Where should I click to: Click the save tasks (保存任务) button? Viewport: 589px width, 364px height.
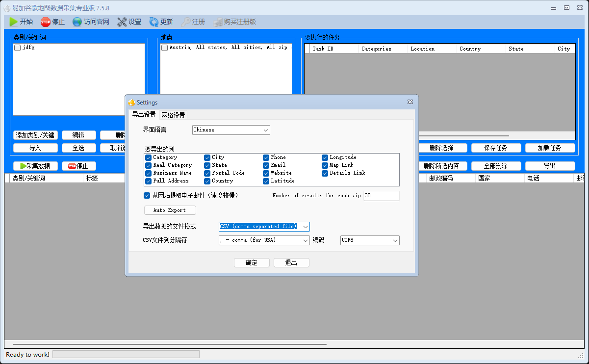coord(496,148)
